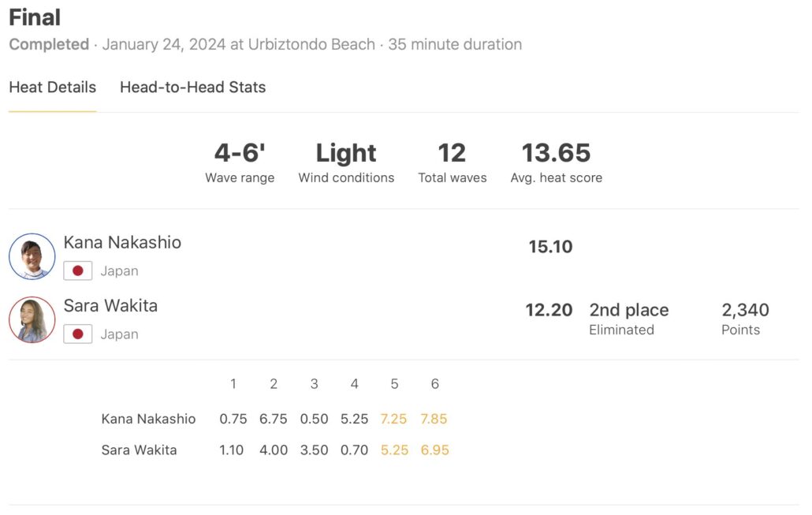
Task: Click the Japan flag under Sara Wakita
Action: pos(77,334)
